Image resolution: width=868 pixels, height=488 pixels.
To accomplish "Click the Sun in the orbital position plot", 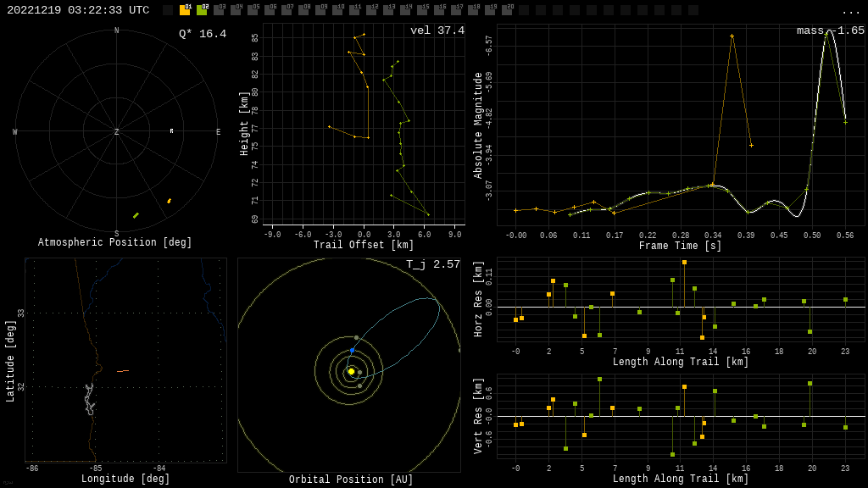I will tap(351, 371).
